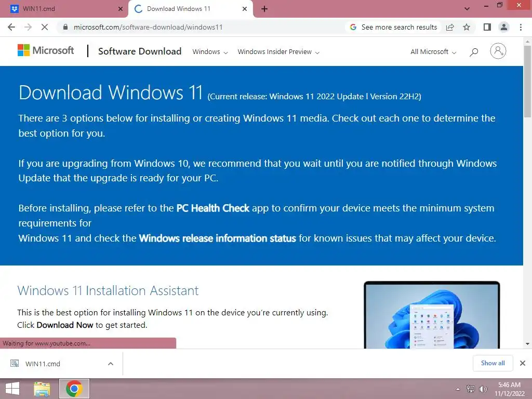Open Windows release information status link

(218, 238)
